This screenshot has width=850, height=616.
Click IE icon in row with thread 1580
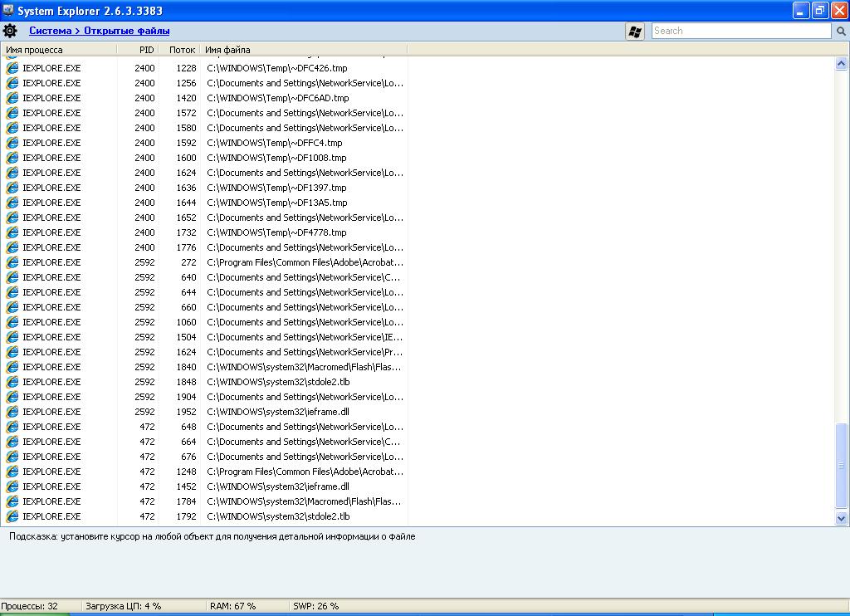(x=12, y=128)
